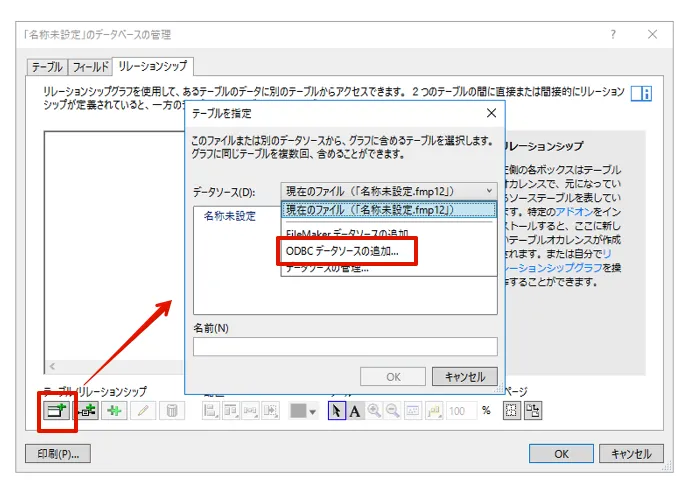
Task: Click the pencil edit icon
Action: click(143, 410)
